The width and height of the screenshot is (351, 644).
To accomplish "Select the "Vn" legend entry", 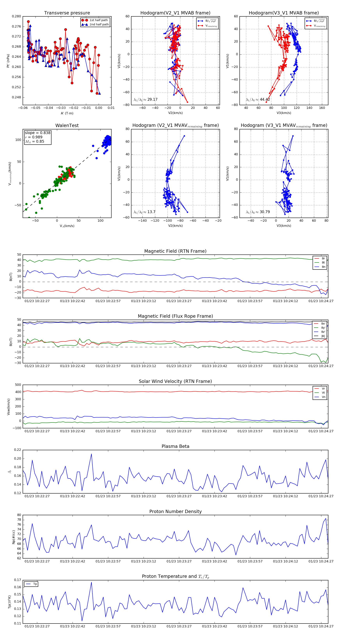I will [320, 397].
